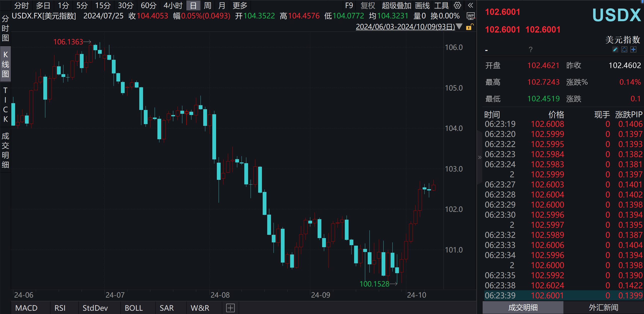Open the 更多 more periods menu
The height and width of the screenshot is (314, 644).
[240, 5]
